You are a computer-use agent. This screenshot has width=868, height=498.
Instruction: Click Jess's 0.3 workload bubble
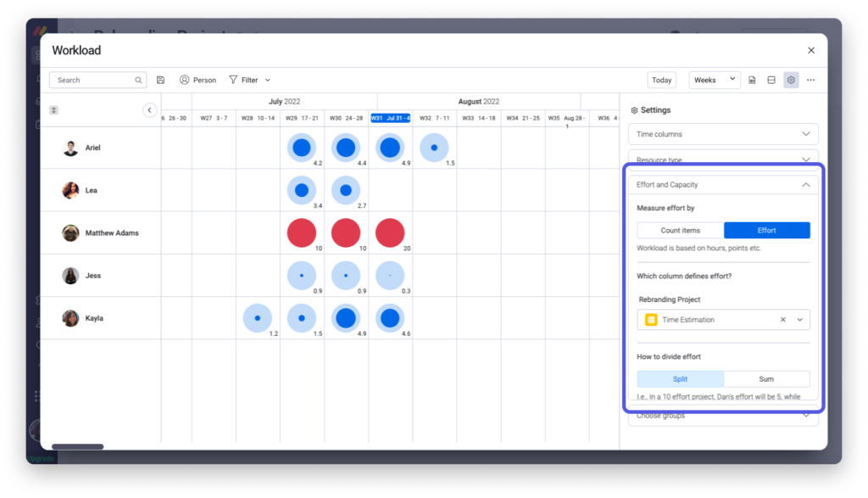point(390,276)
